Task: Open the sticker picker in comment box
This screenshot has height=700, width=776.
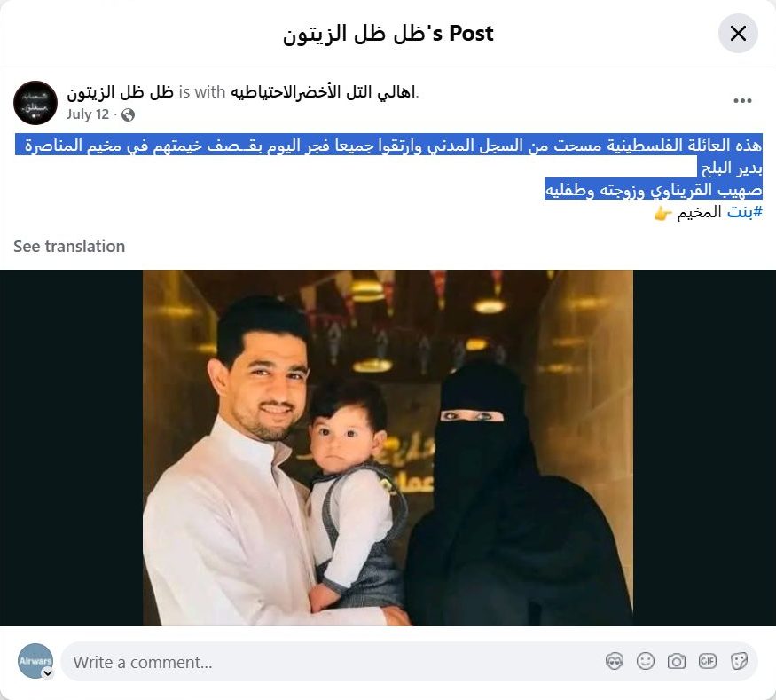Action: (x=739, y=661)
